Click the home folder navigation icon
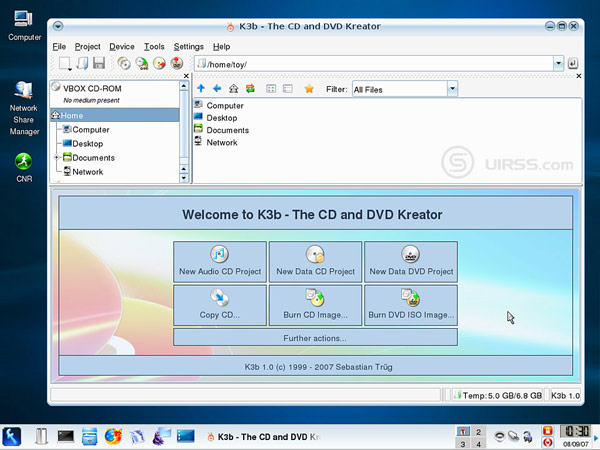 234,89
